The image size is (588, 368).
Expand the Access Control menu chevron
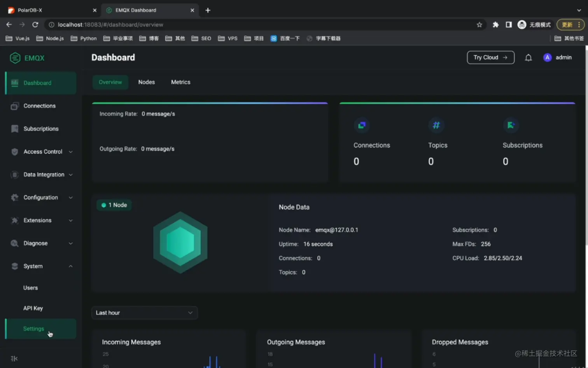(71, 152)
